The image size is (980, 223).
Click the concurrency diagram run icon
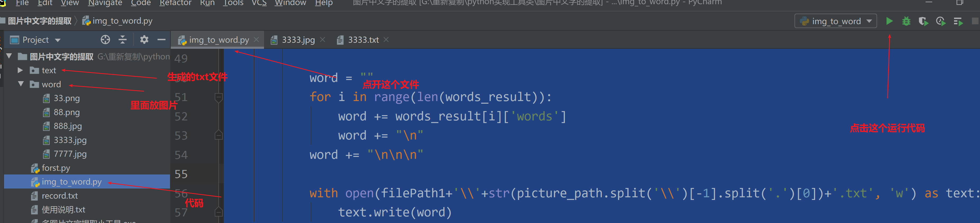click(x=958, y=21)
